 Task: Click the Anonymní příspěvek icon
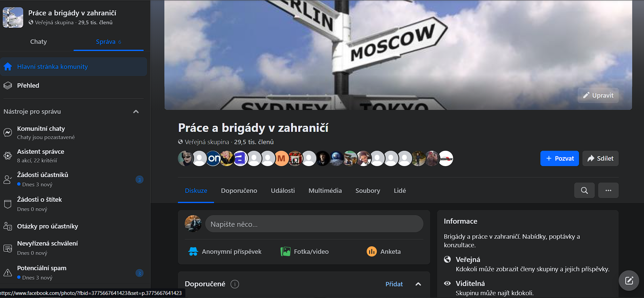[193, 251]
